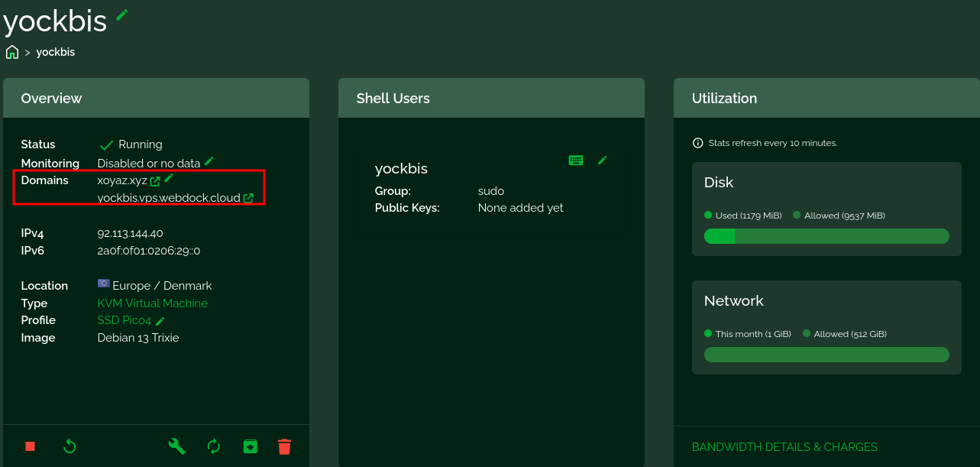The height and width of the screenshot is (467, 980).
Task: Click the red stop server icon
Action: [x=31, y=446]
